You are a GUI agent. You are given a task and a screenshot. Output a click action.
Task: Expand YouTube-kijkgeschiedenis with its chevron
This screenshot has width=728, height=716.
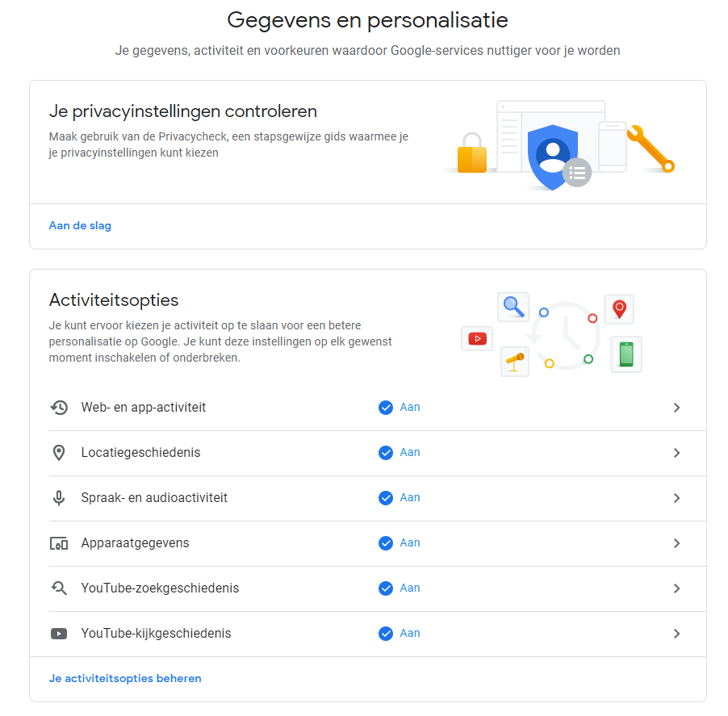pos(676,634)
